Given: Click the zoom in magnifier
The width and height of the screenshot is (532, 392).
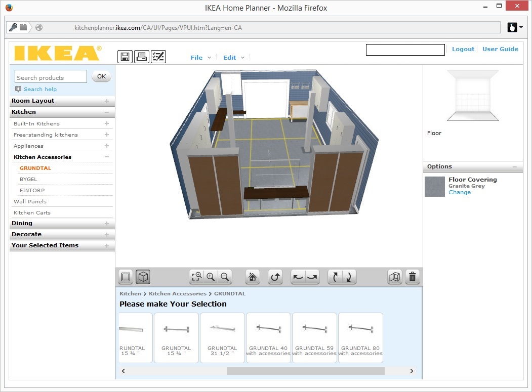Looking at the screenshot, I should click(211, 277).
